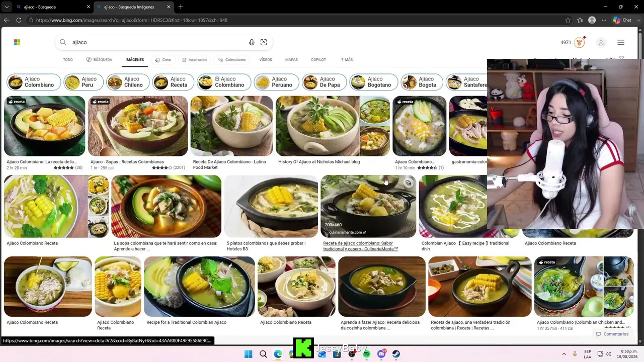Open the Bing hamburger menu
Viewport: 644px width, 362px height.
click(621, 42)
